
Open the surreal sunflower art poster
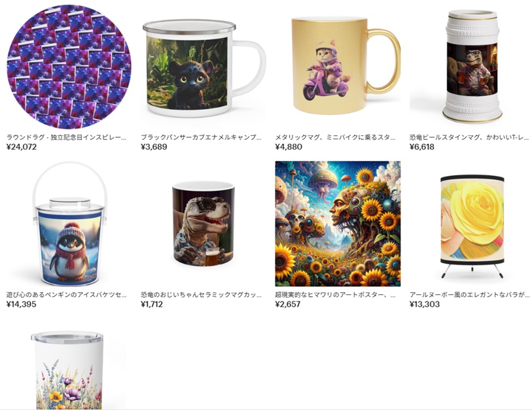point(338,224)
